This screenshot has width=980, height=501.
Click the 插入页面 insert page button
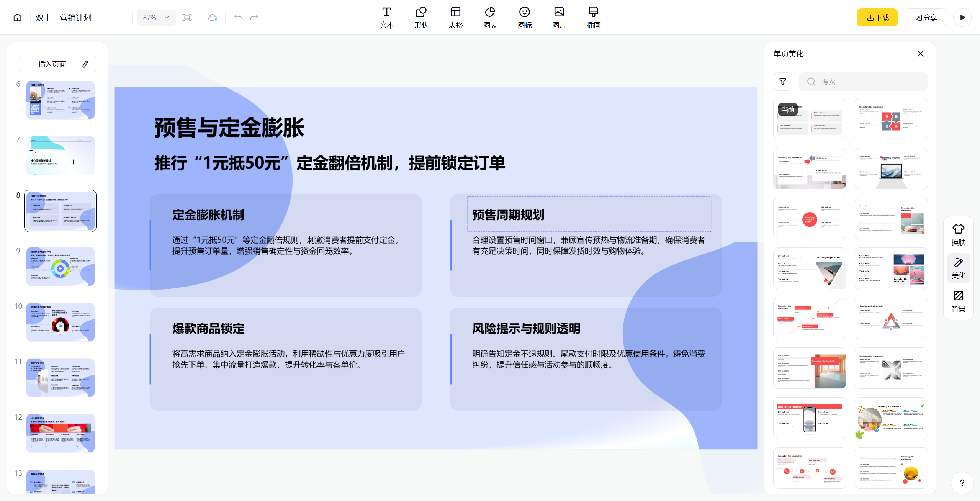49,64
